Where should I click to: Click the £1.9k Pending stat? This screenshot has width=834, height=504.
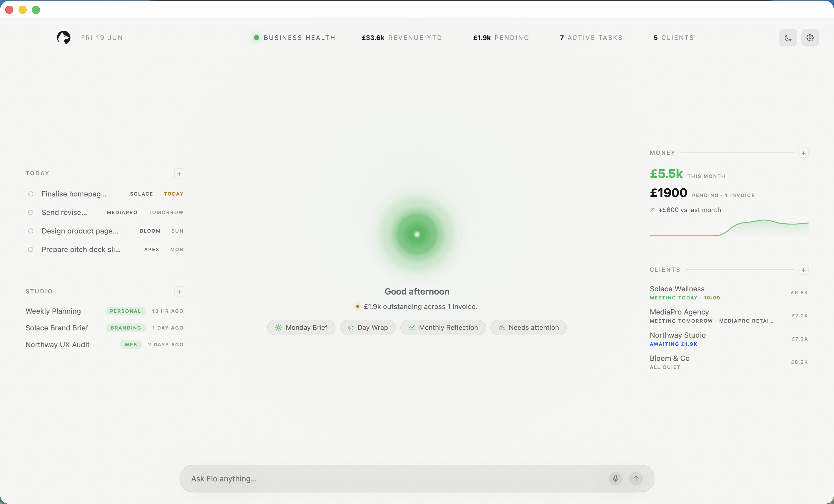(x=501, y=38)
